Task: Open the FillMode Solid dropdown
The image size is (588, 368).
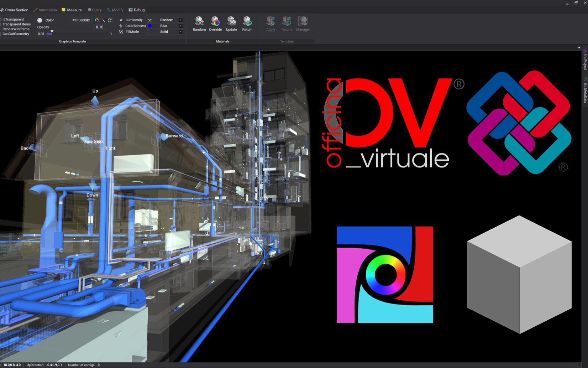Action: point(180,32)
